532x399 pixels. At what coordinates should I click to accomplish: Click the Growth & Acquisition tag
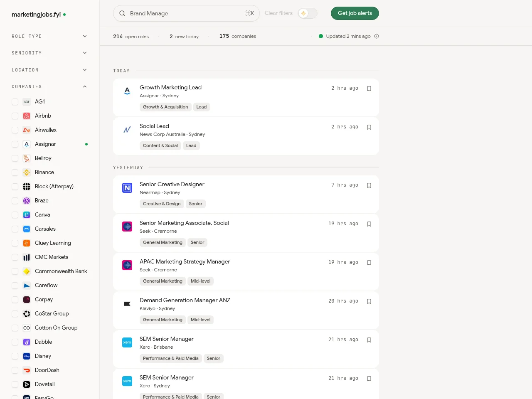[x=165, y=107]
